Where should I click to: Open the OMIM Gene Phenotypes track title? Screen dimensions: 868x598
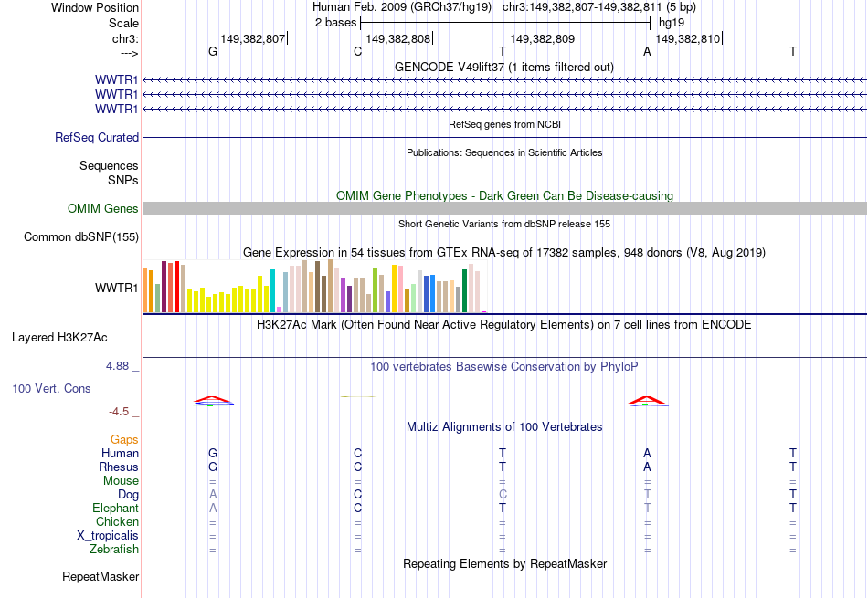(x=504, y=195)
